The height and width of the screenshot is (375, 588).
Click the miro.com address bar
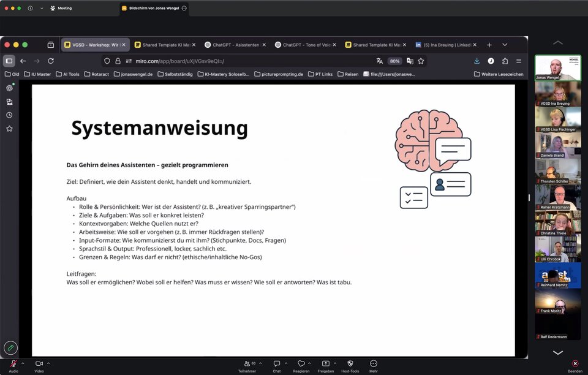245,61
